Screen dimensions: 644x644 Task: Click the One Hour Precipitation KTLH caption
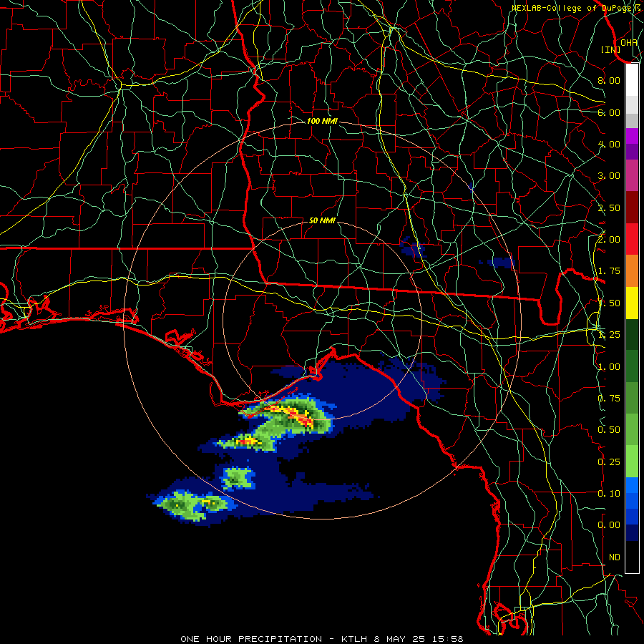click(x=322, y=639)
